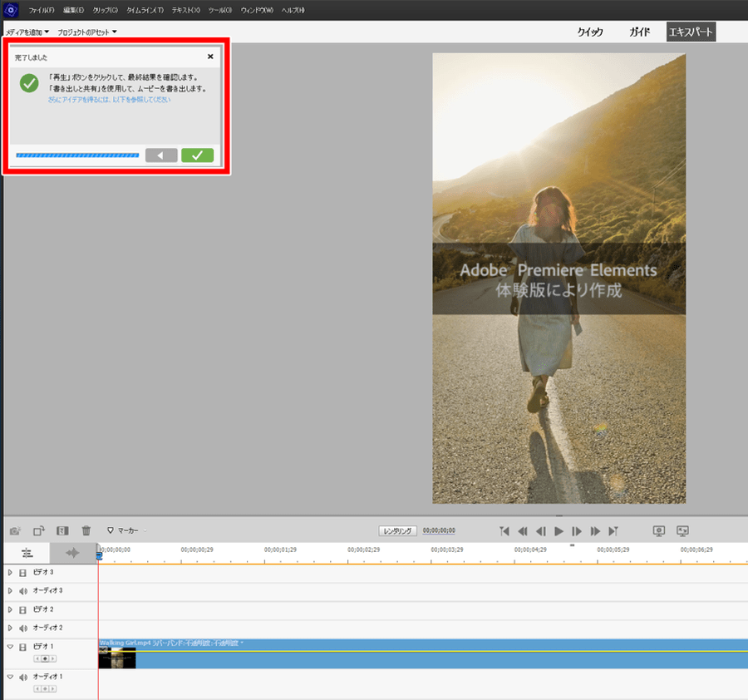Open the メディアを追加 dropdown
Screen dimensions: 748x700
click(x=27, y=32)
